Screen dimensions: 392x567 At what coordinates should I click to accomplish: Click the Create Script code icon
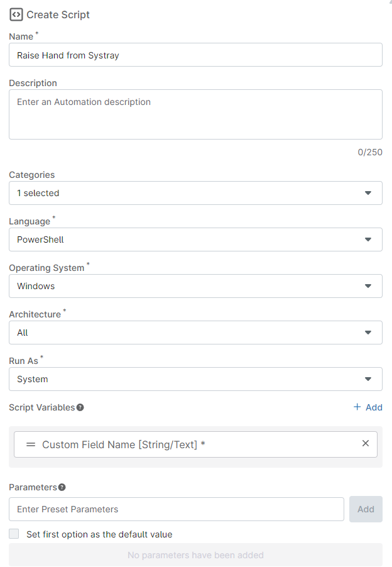click(16, 14)
